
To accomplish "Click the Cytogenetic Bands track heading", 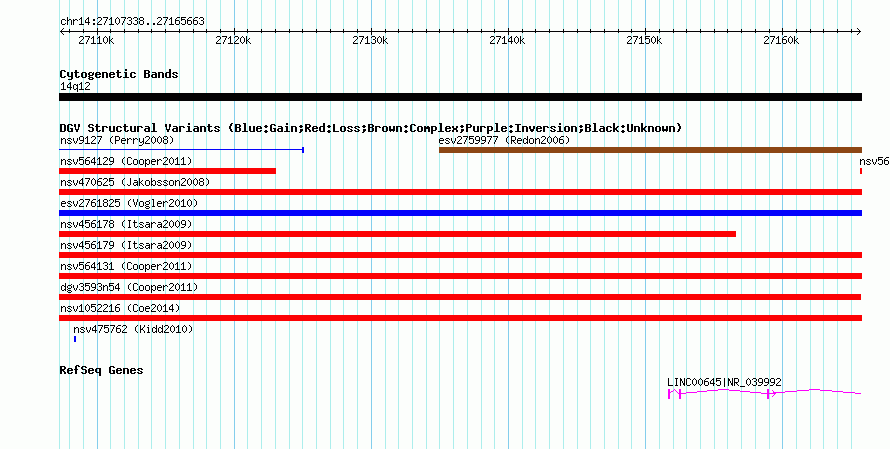I will [119, 74].
